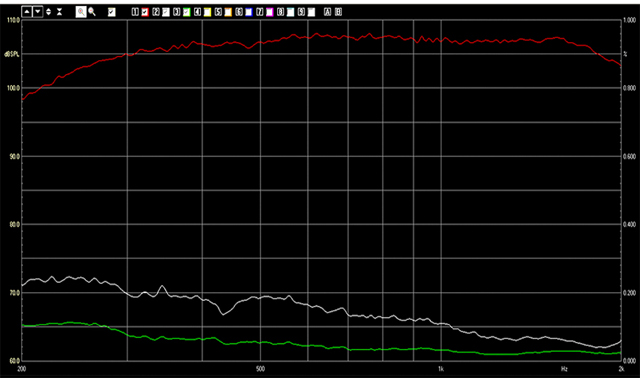Select curve number 7 button
Viewport: 640px width, 378px height.
point(260,12)
